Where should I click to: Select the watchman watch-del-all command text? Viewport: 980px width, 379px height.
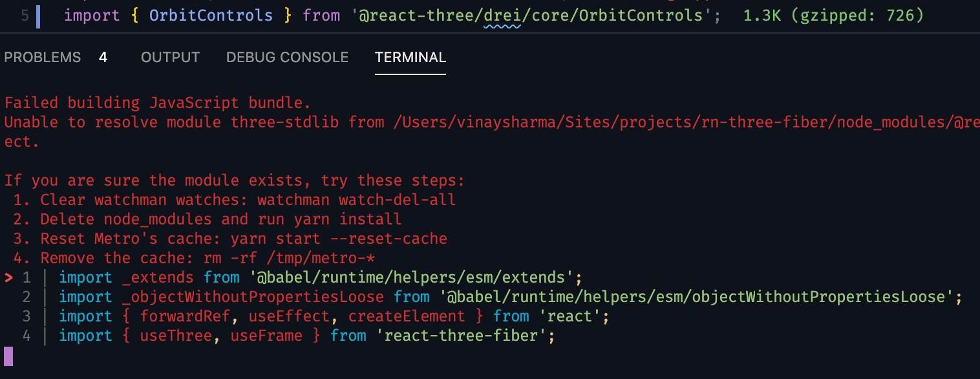(x=357, y=199)
